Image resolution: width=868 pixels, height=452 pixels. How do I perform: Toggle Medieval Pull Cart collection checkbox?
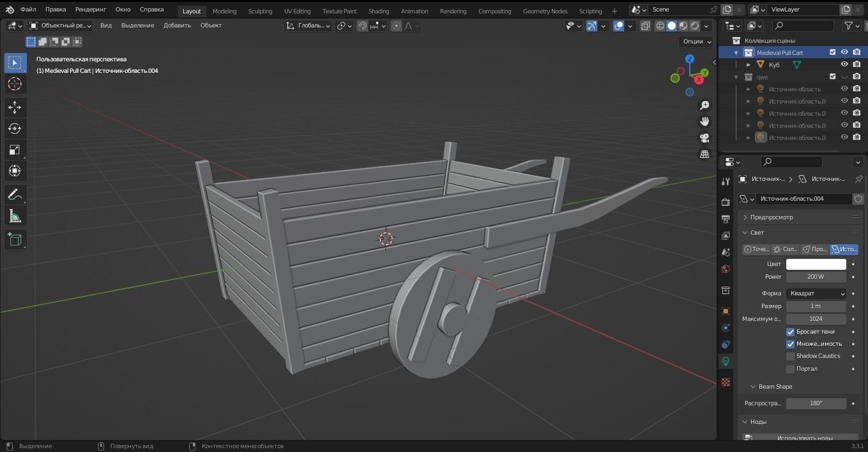click(832, 52)
